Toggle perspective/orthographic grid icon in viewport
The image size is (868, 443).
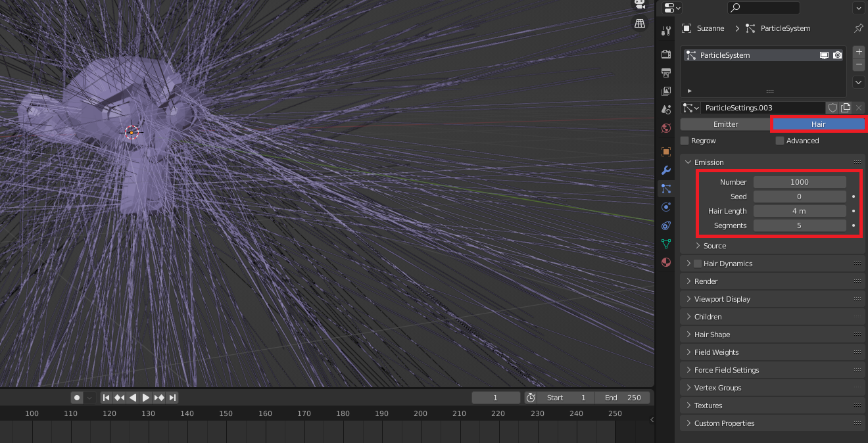639,24
